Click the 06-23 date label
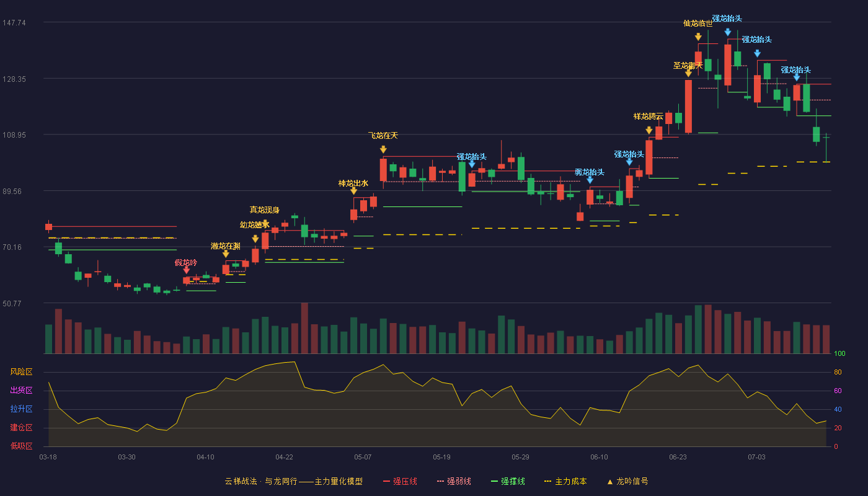This screenshot has height=496, width=868. click(x=678, y=457)
